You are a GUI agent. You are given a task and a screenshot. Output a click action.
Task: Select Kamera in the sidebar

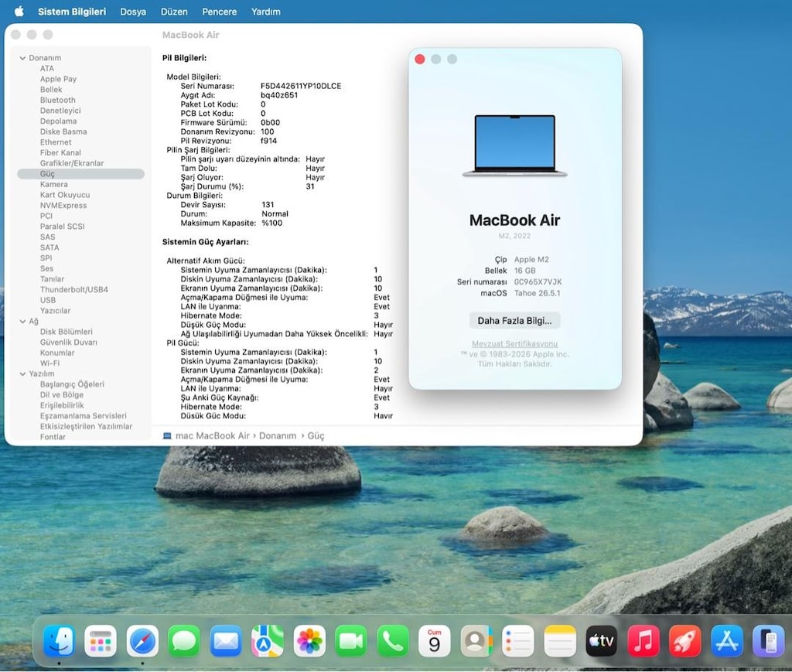pyautogui.click(x=53, y=184)
